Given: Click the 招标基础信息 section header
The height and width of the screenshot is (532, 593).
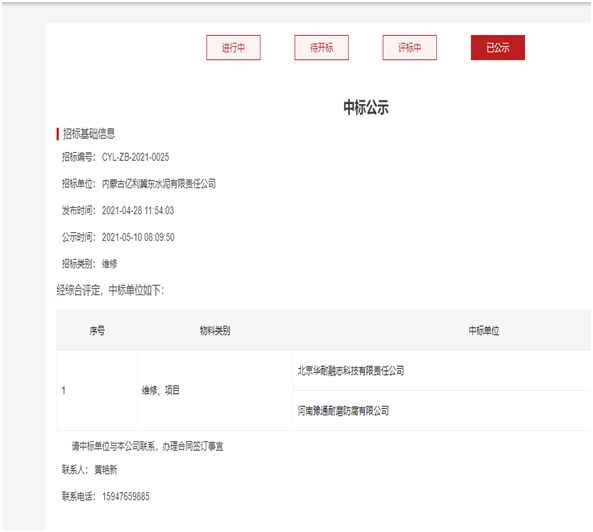Looking at the screenshot, I should click(x=89, y=133).
